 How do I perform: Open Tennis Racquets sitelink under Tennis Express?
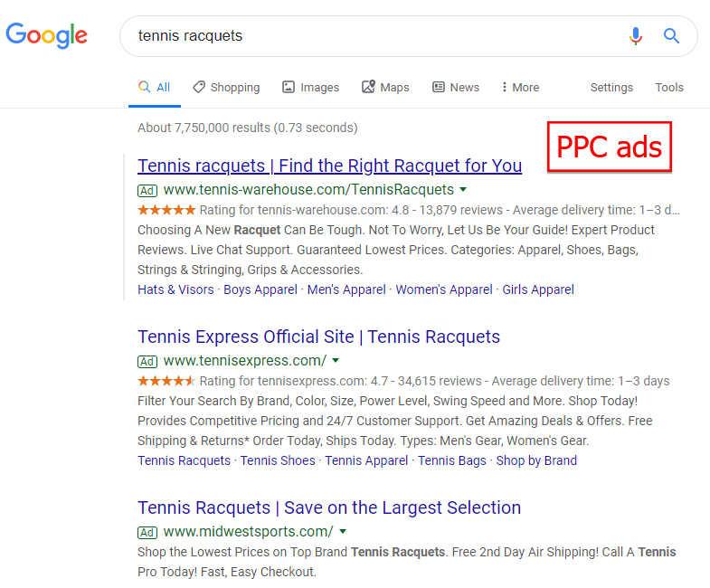[184, 460]
